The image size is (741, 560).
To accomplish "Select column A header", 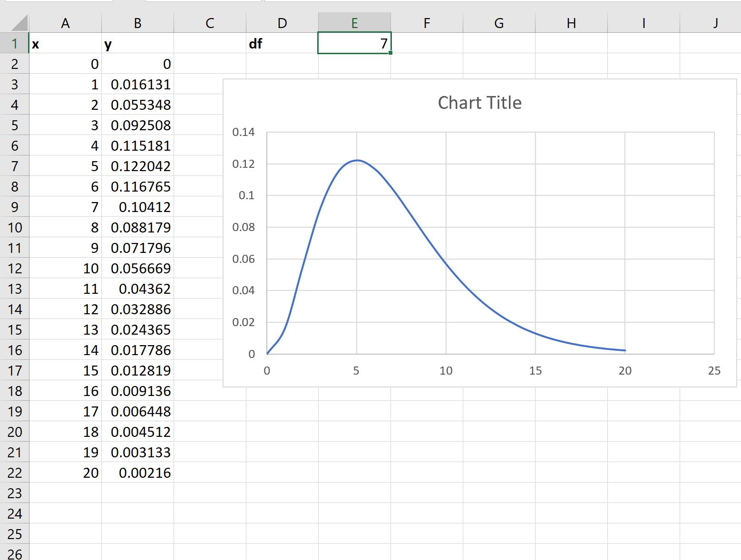I will [66, 23].
